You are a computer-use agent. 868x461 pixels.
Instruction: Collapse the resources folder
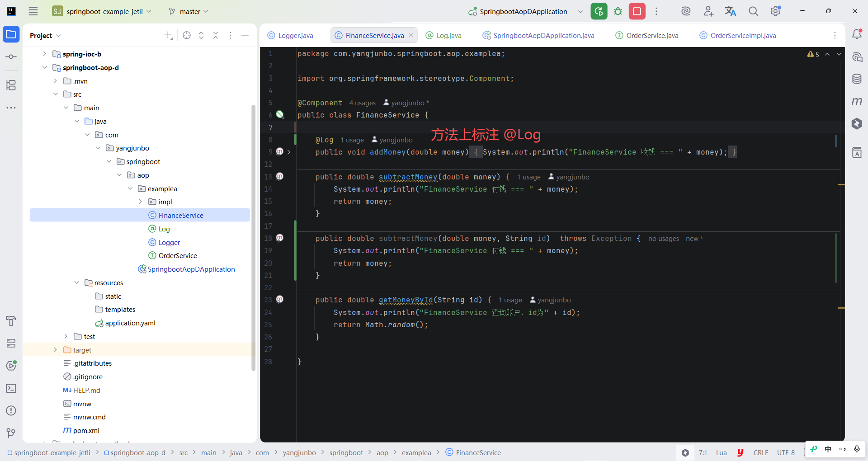coord(77,282)
